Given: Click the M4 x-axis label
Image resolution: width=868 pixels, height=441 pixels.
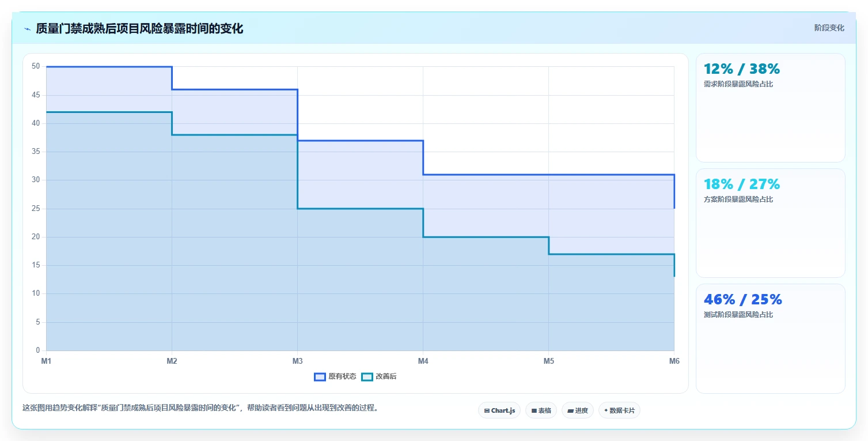Looking at the screenshot, I should pyautogui.click(x=423, y=361).
